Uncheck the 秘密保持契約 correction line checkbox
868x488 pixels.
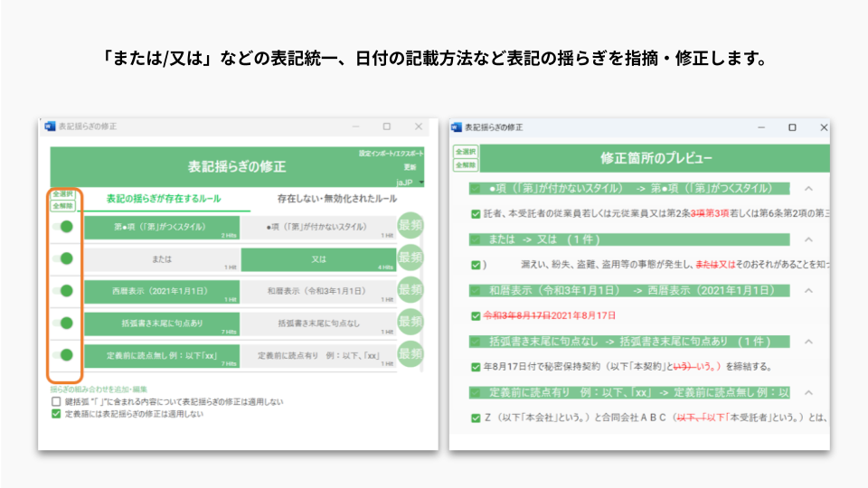476,367
